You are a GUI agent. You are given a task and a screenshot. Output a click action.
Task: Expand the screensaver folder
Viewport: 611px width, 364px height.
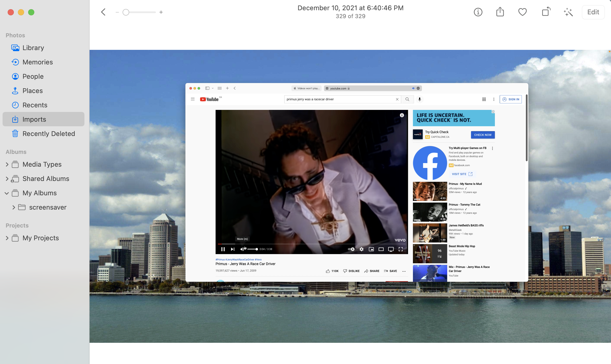click(x=14, y=207)
